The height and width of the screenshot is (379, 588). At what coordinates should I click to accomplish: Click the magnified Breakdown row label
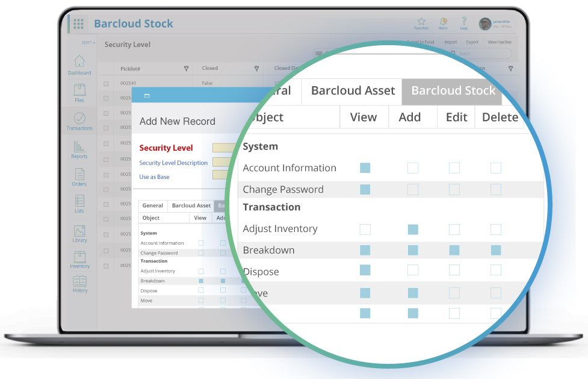click(x=268, y=250)
